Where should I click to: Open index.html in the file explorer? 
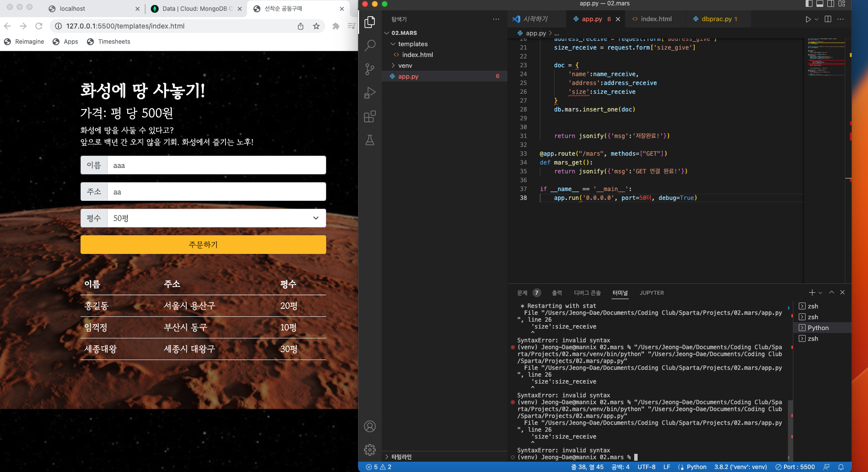[x=445, y=55]
